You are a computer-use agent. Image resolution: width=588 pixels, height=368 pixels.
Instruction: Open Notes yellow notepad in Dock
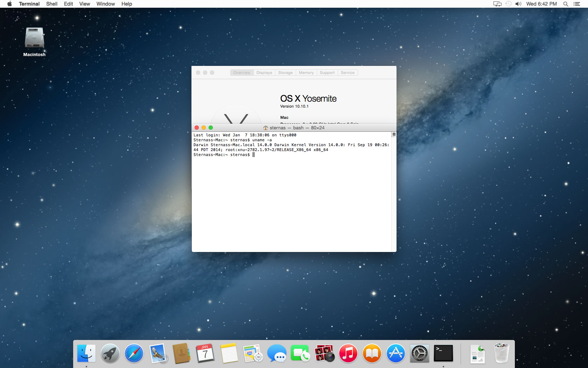[229, 353]
